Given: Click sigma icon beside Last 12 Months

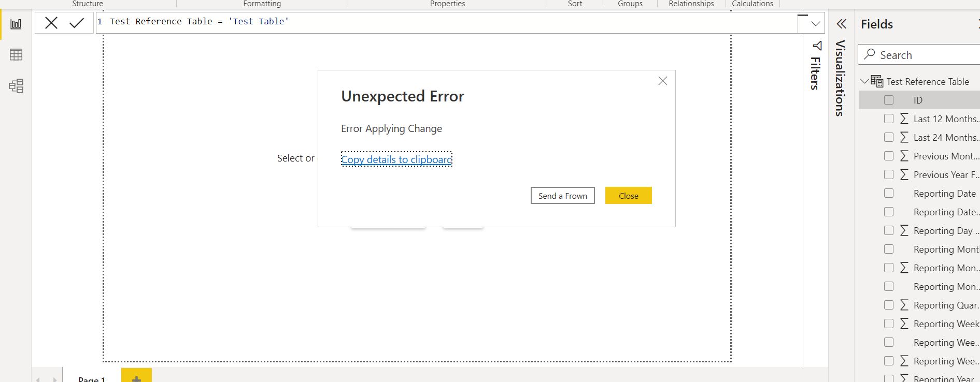Looking at the screenshot, I should pyautogui.click(x=904, y=119).
